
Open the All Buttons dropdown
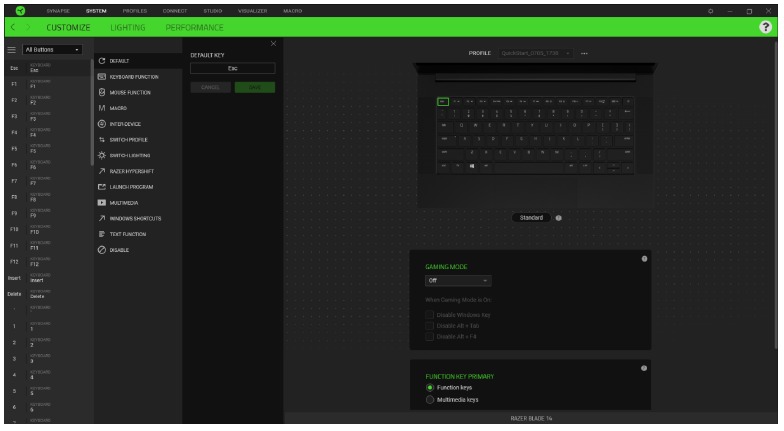point(52,50)
